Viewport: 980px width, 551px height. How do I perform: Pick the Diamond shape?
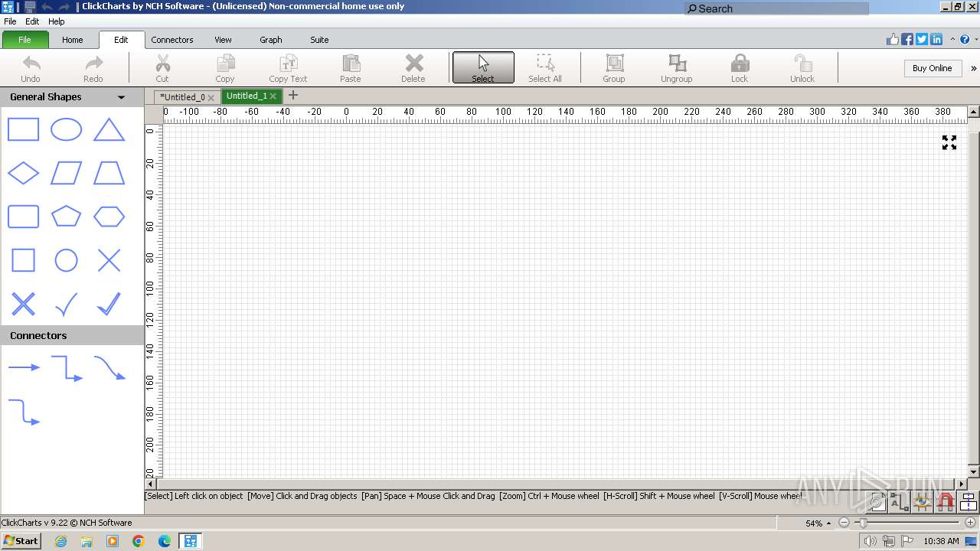(x=23, y=174)
